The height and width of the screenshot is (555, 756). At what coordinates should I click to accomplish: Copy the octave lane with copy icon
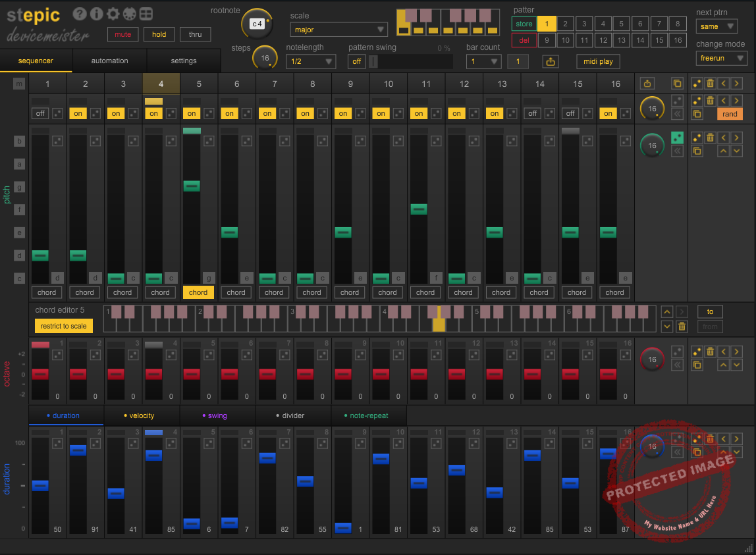coord(697,365)
